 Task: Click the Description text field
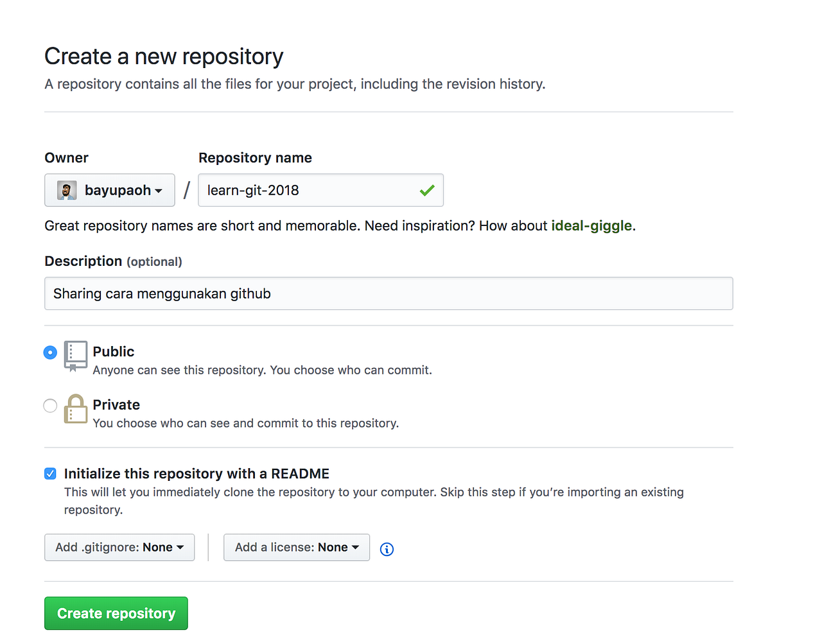click(389, 293)
